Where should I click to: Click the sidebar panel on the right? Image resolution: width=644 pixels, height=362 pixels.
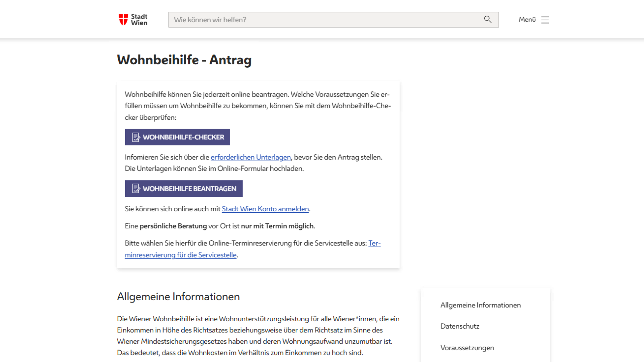coord(485,325)
